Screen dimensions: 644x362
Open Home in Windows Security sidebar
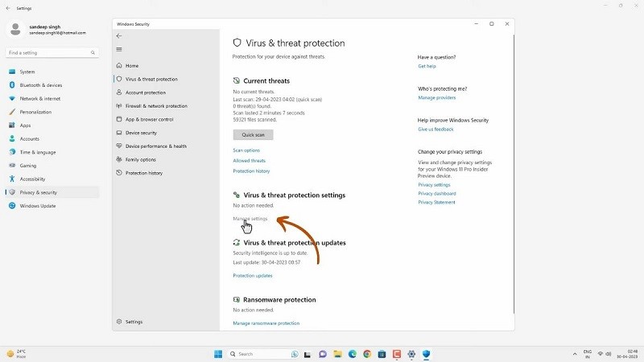tap(132, 66)
